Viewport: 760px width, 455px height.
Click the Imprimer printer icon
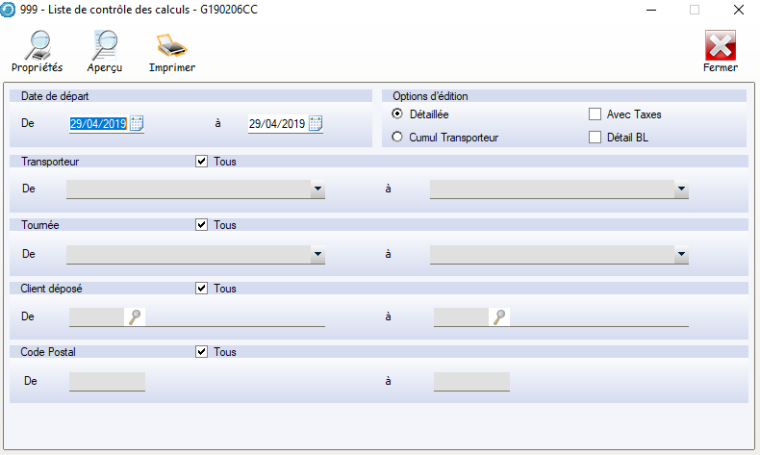tap(171, 45)
